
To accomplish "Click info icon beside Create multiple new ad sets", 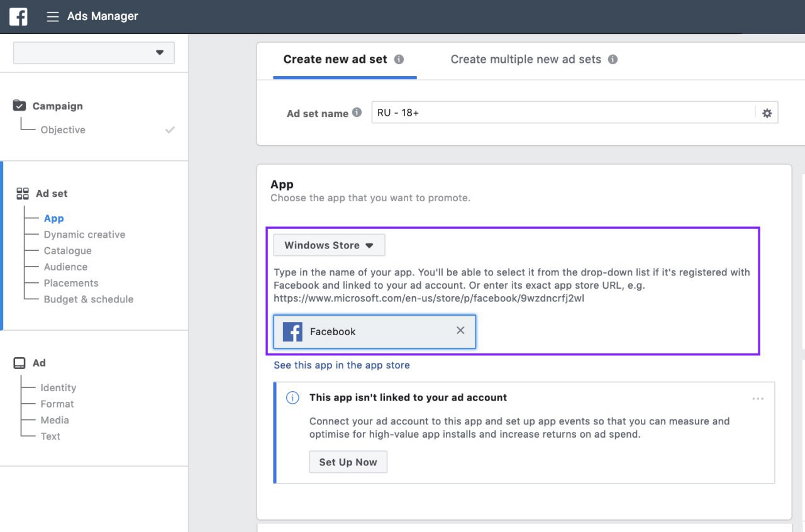I will tap(613, 59).
